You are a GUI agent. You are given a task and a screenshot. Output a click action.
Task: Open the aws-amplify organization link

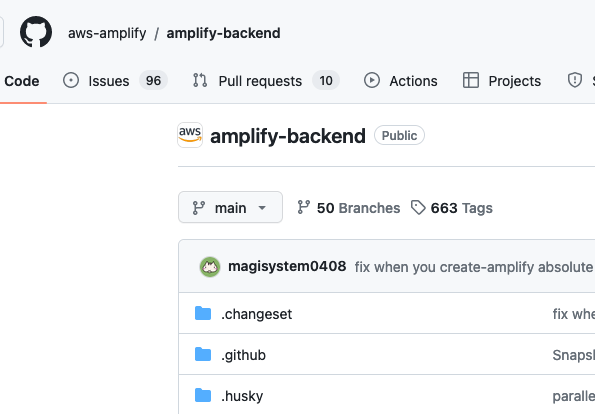click(107, 33)
